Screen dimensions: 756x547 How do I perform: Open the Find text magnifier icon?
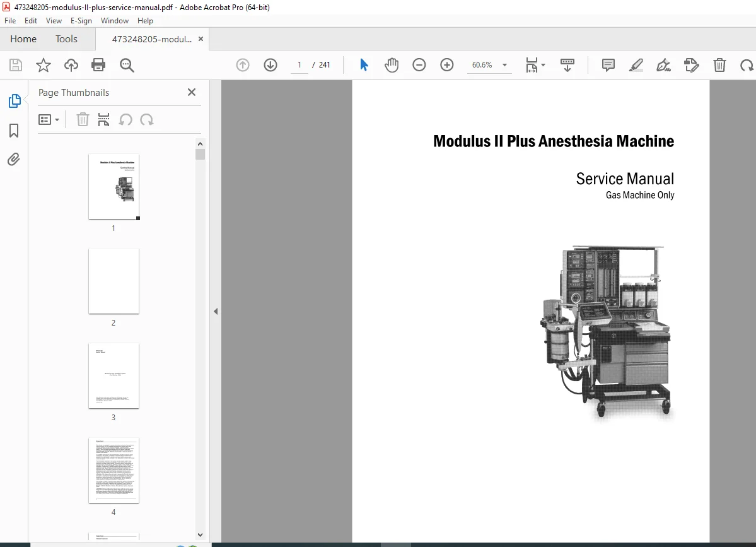point(127,65)
